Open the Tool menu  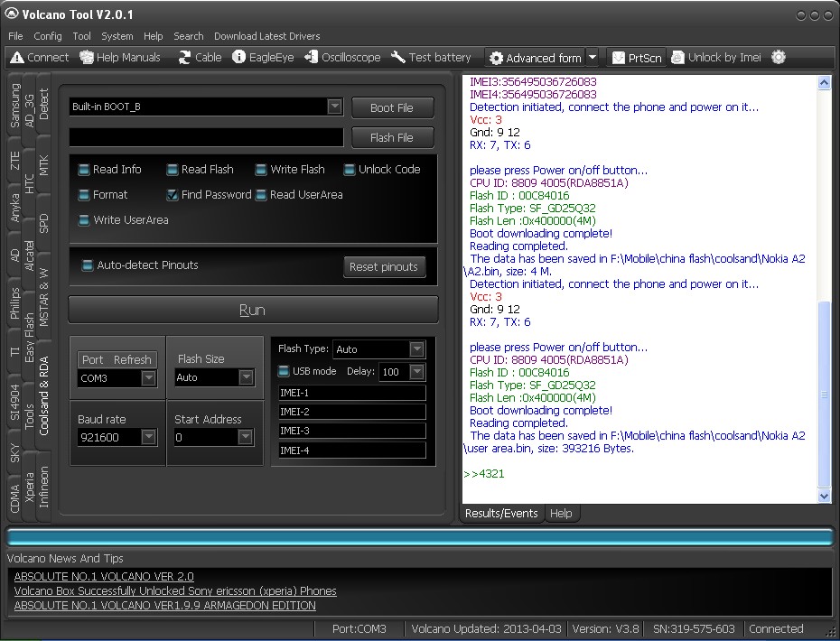(x=81, y=36)
